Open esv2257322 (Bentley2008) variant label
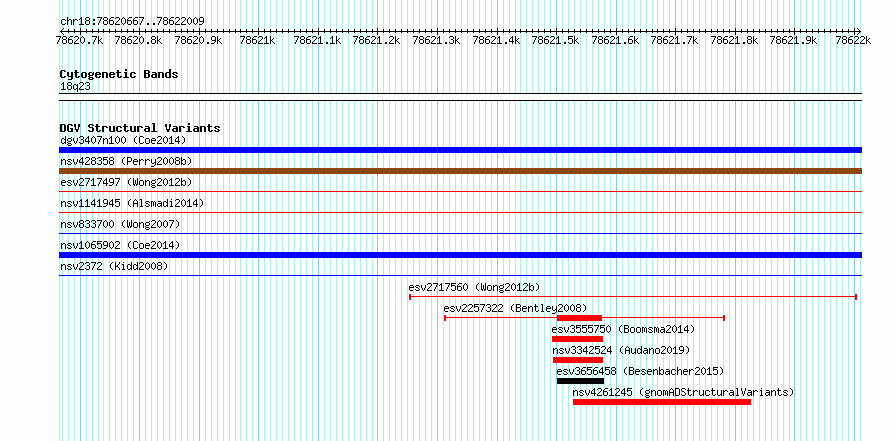Viewport: 890px width, 441px height. coord(515,308)
